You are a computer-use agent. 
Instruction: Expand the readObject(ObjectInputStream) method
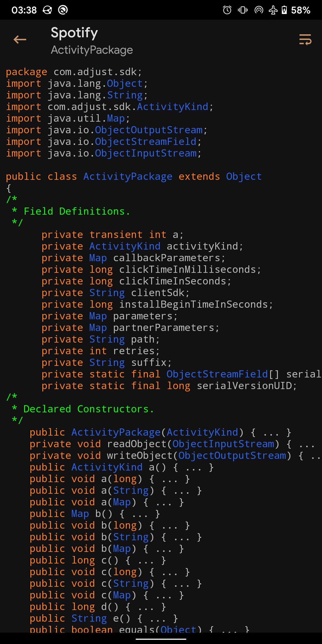(172, 444)
